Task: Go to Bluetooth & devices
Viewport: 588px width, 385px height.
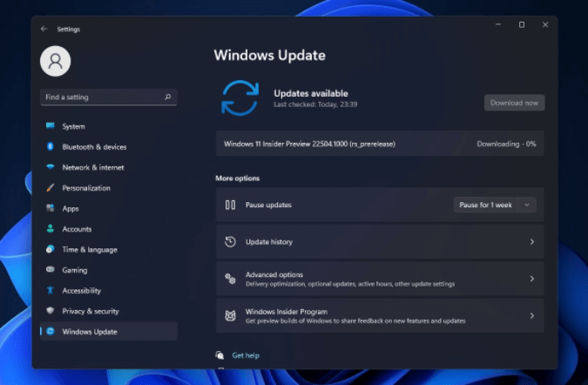Action: click(109, 147)
